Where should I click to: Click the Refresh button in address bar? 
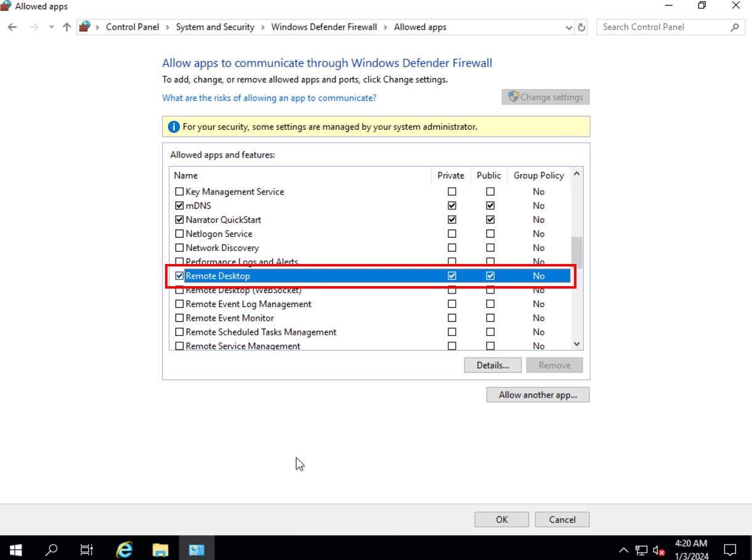(582, 27)
